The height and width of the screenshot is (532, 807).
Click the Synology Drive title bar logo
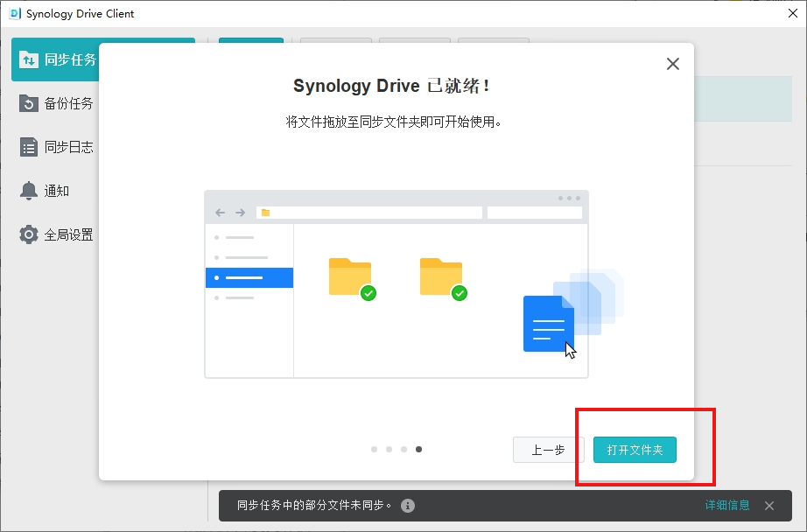(x=14, y=14)
